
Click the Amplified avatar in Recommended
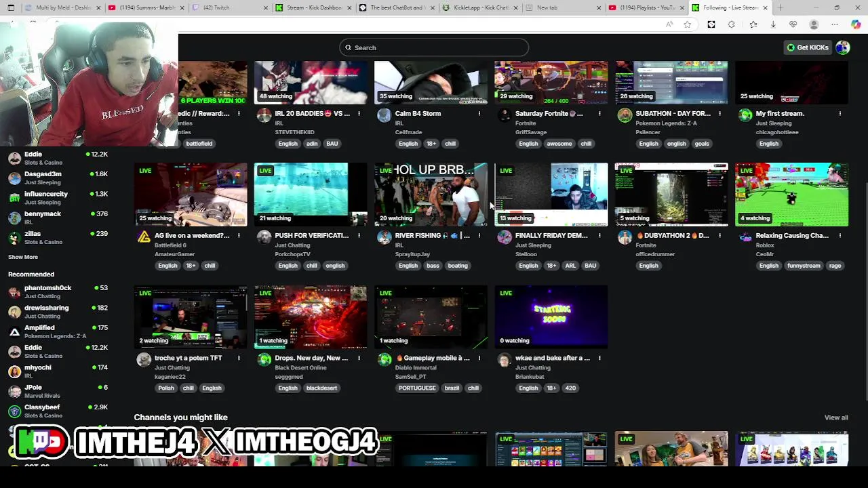14,331
